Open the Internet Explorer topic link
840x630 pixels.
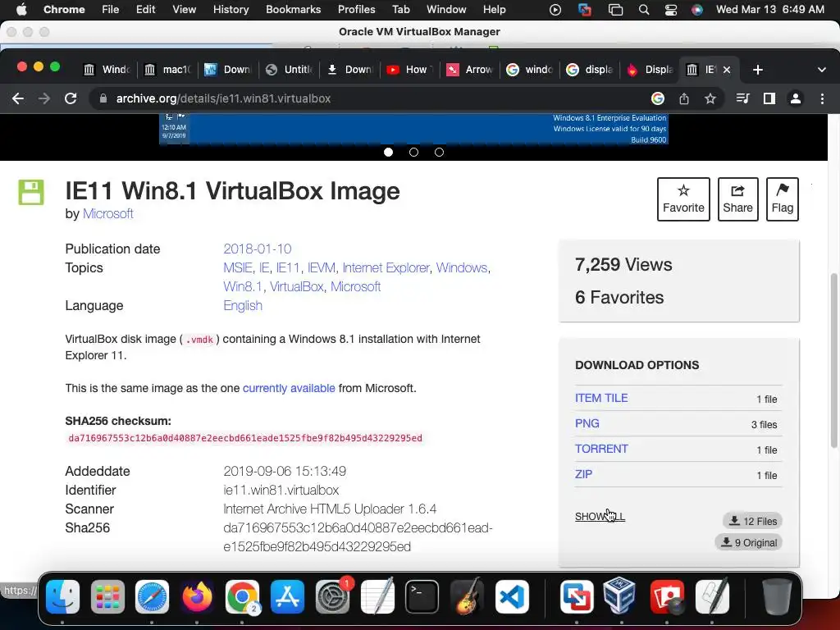coord(386,268)
